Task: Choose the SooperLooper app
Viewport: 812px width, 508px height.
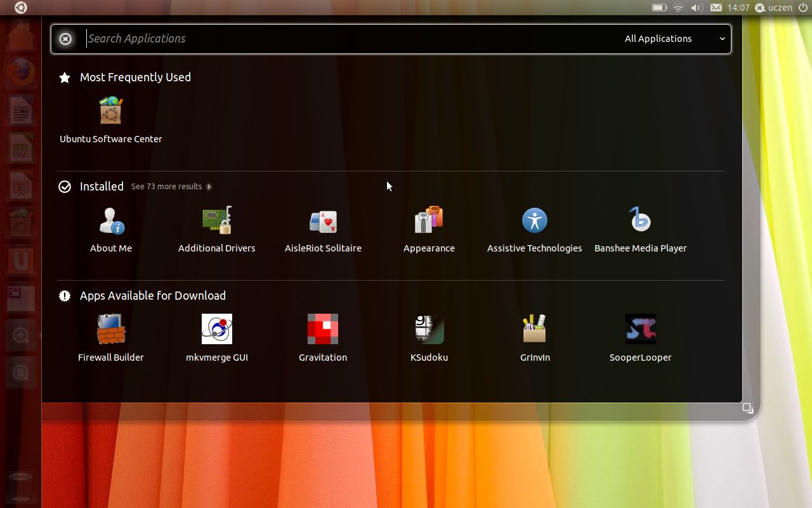Action: tap(641, 338)
